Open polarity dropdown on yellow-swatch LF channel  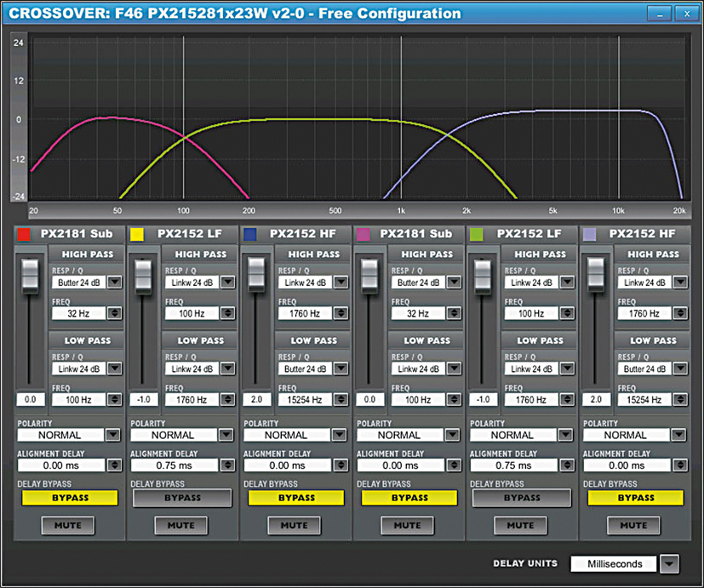pos(226,435)
